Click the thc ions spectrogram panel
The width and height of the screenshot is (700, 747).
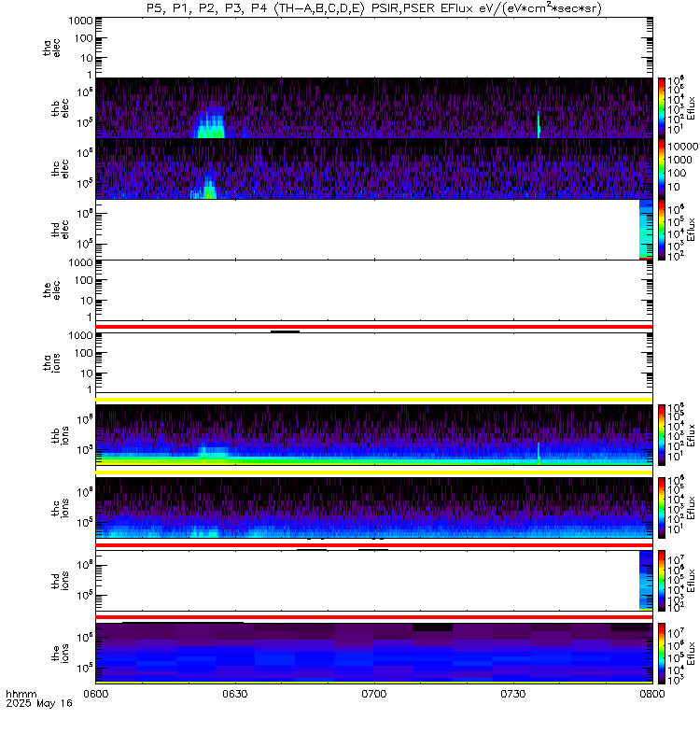(374, 508)
